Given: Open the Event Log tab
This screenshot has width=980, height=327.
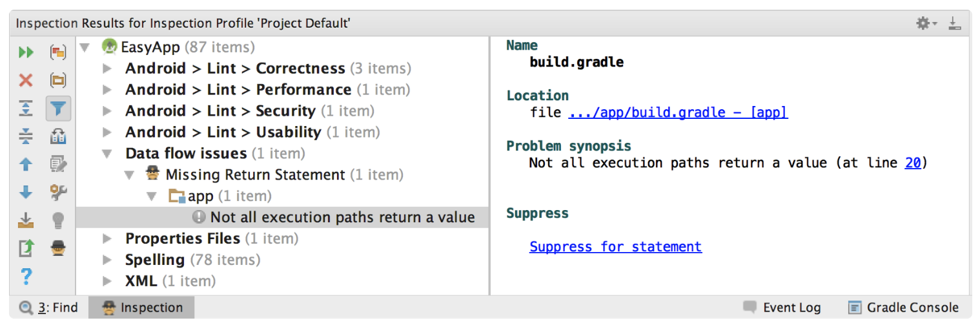Looking at the screenshot, I should [782, 308].
